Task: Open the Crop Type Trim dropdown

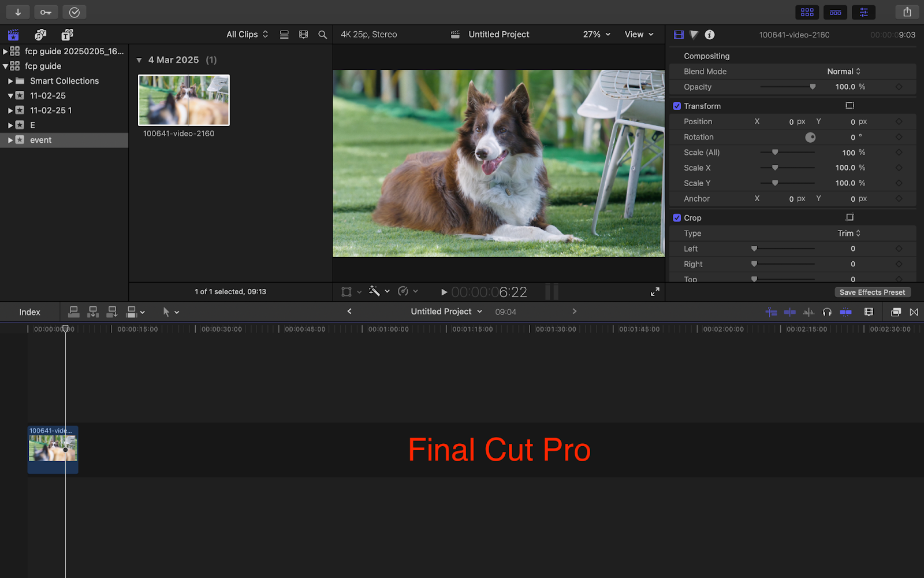Action: [x=849, y=234]
